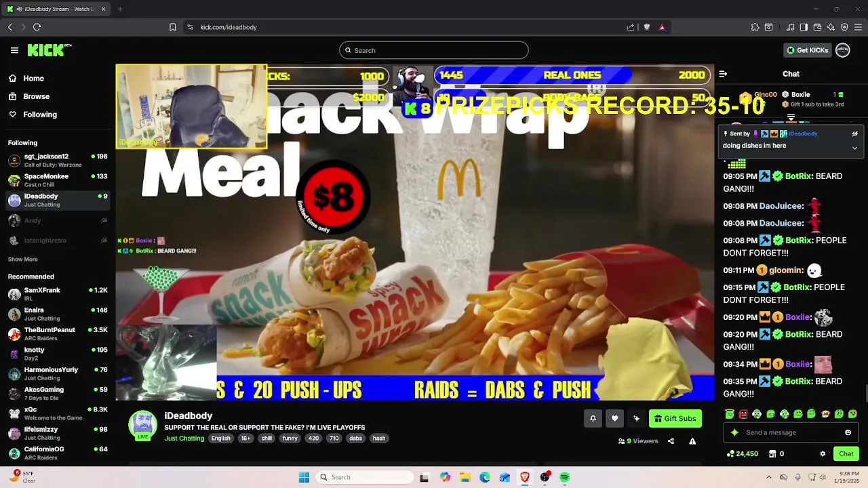Open SpaceMonkee channel

58,180
